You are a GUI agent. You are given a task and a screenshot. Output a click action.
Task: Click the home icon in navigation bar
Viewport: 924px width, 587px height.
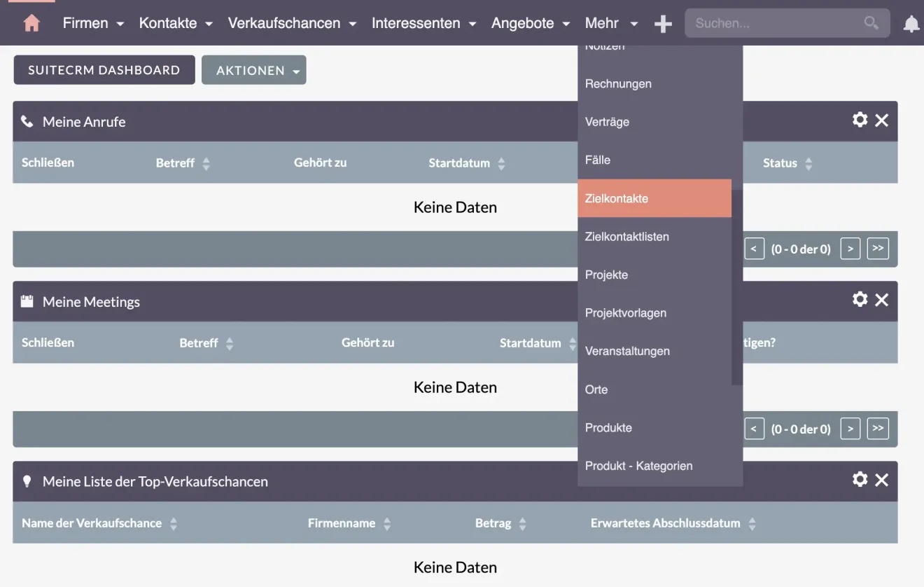[31, 23]
